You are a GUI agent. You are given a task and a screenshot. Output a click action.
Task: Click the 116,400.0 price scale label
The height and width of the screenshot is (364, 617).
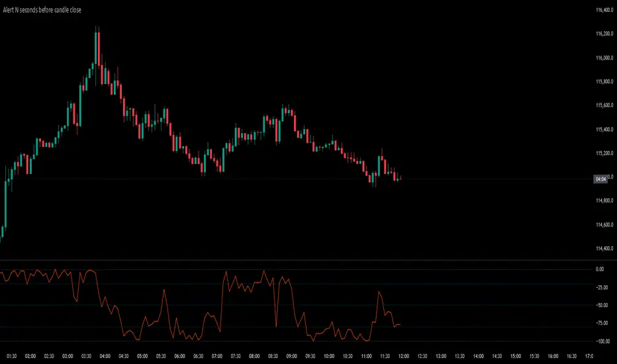[x=604, y=10]
